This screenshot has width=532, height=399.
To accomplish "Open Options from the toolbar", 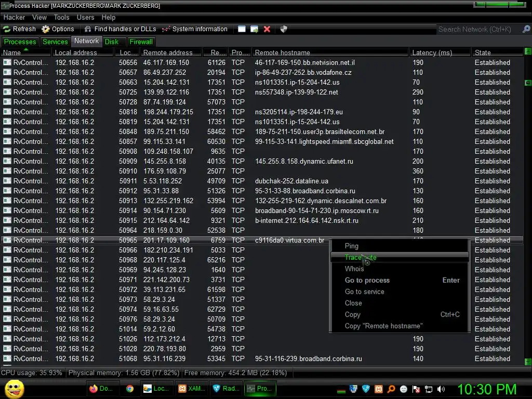I will tap(58, 29).
